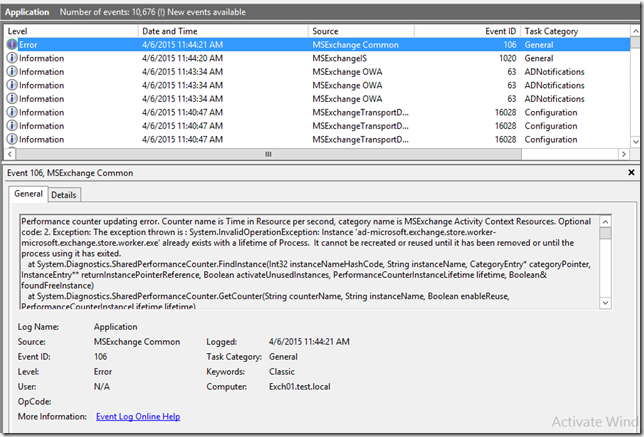
Task: Click the Information icon on the first MSExchange OWA row
Action: (12, 72)
